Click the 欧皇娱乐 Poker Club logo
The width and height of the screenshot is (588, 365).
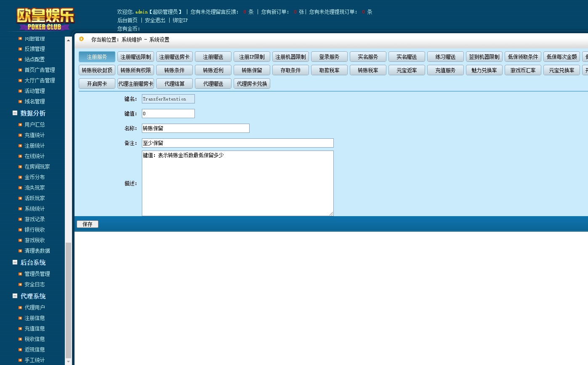pos(45,19)
